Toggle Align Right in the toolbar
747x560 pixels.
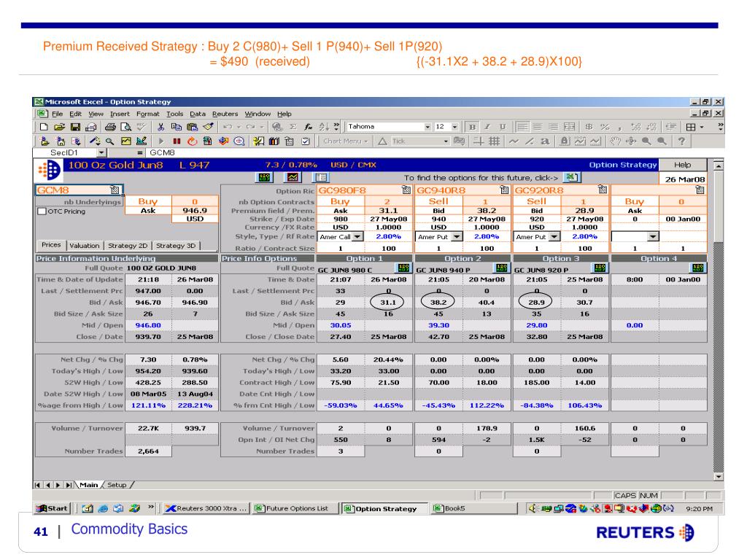pyautogui.click(x=553, y=127)
